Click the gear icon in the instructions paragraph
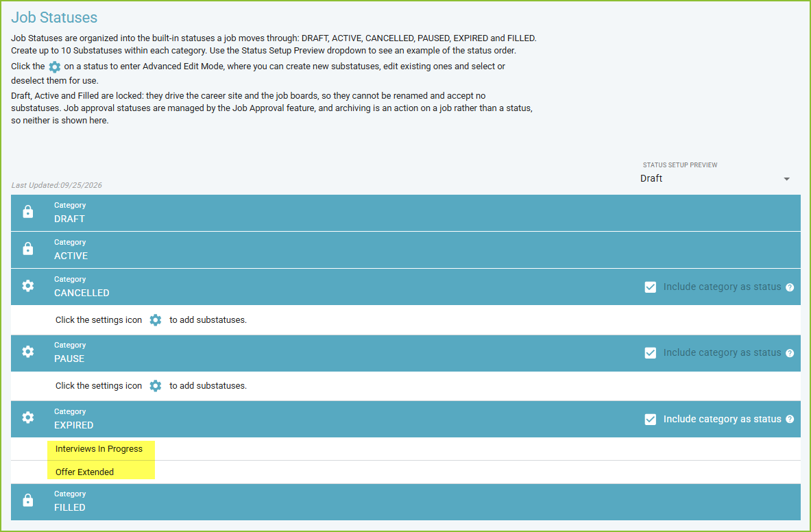The height and width of the screenshot is (532, 811). 54,66
